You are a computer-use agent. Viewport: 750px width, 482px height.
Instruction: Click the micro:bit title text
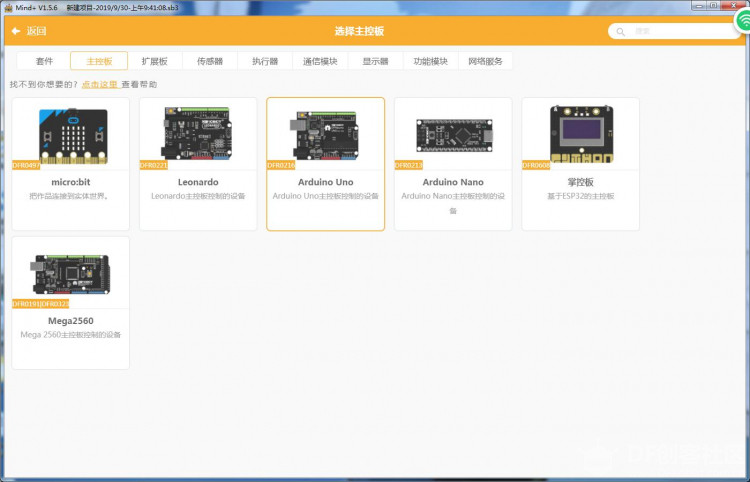(71, 182)
